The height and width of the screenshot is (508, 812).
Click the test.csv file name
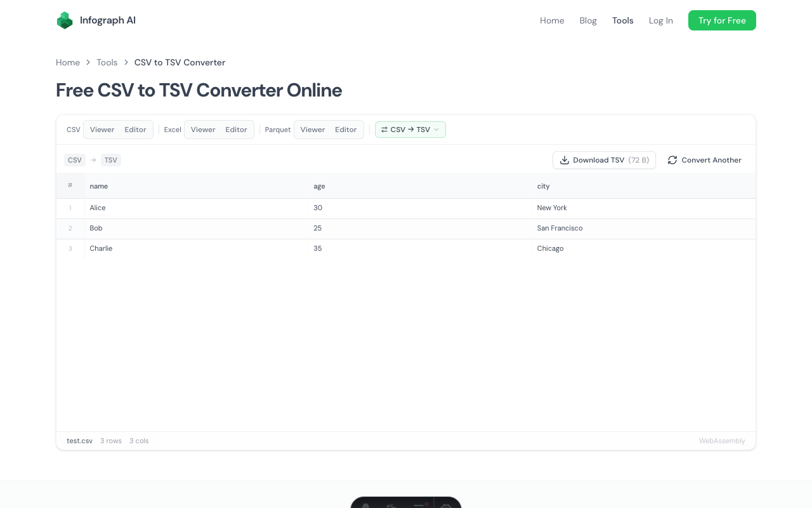(79, 441)
